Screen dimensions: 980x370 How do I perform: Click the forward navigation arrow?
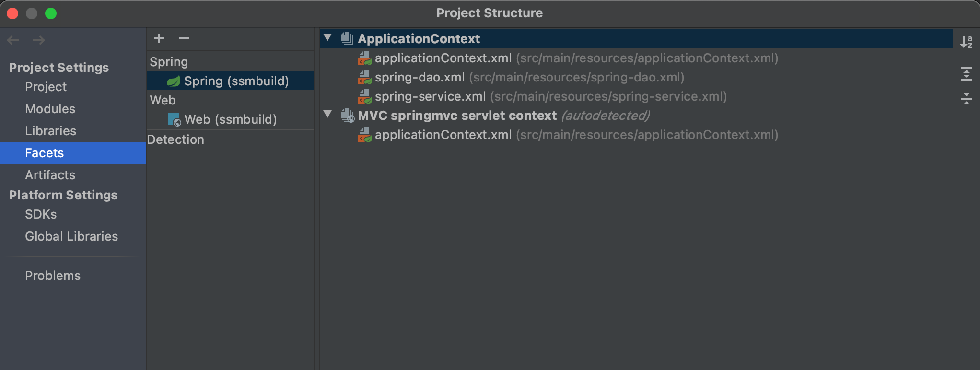pos(39,40)
